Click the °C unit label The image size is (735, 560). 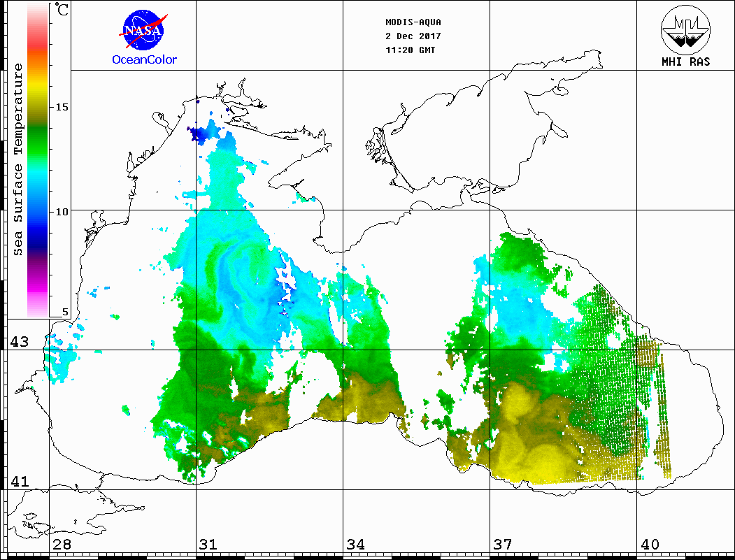(62, 9)
